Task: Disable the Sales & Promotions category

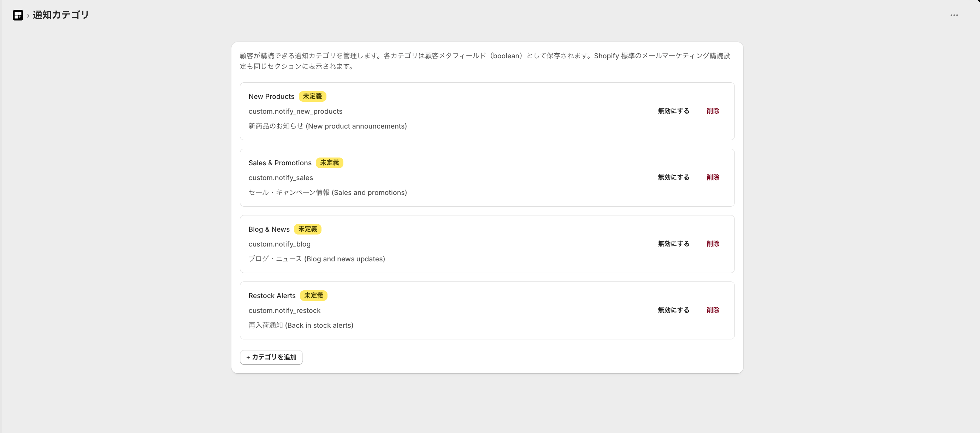Action: 673,178
